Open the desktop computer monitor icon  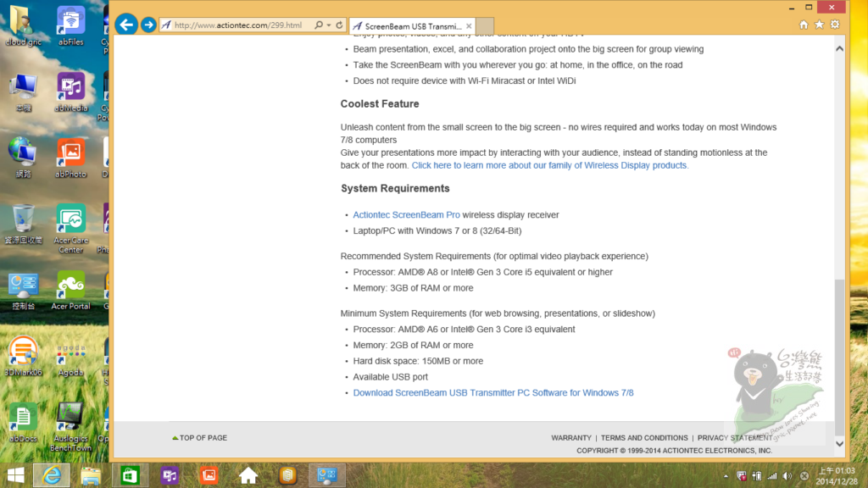(x=23, y=91)
